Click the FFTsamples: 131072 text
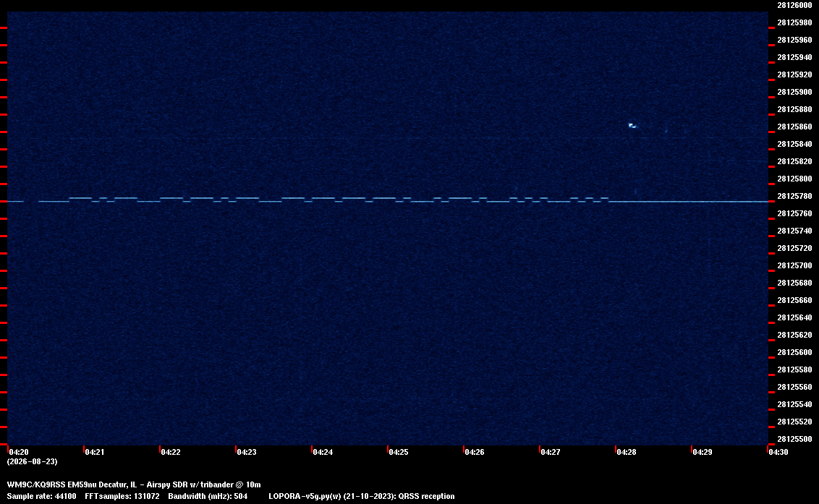819x504 pixels. (x=122, y=496)
